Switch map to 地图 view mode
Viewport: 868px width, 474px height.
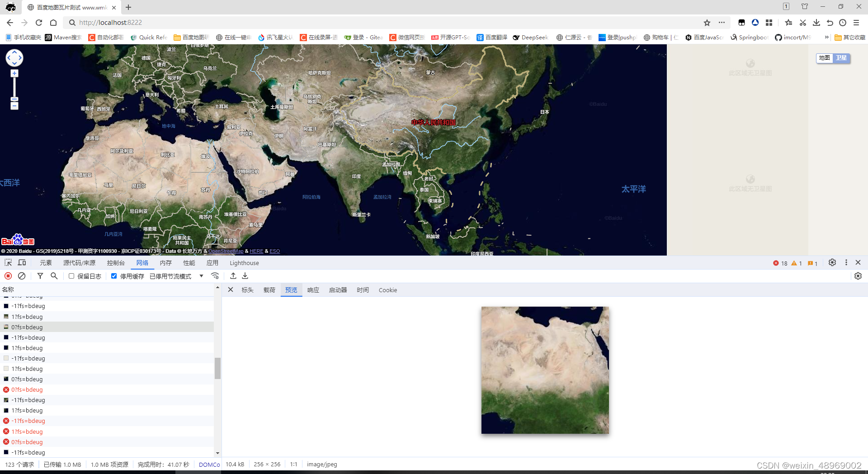(825, 58)
